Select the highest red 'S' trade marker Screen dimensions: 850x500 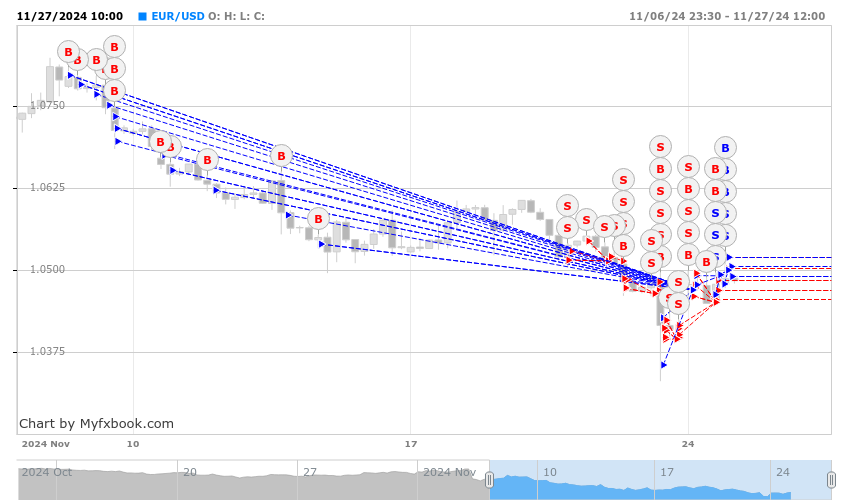(x=660, y=147)
